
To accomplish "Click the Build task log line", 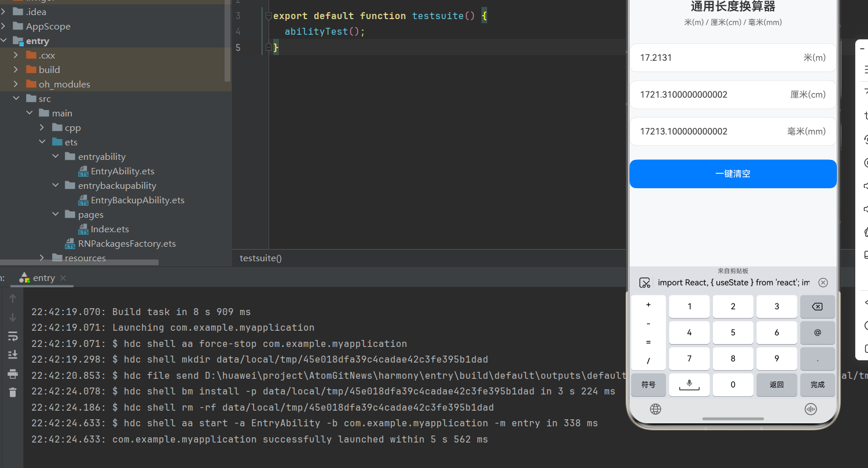I will click(141, 312).
